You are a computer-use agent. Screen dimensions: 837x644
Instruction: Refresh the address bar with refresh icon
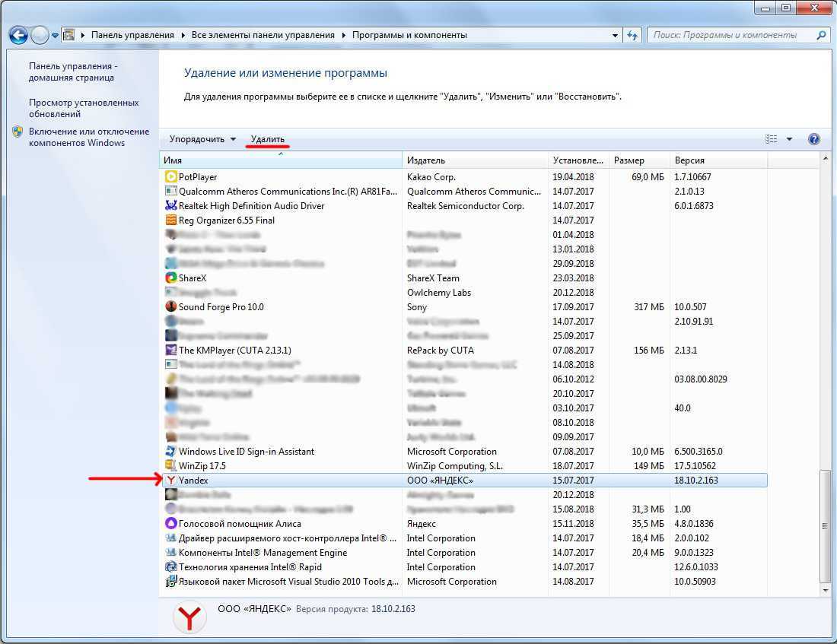pos(632,35)
